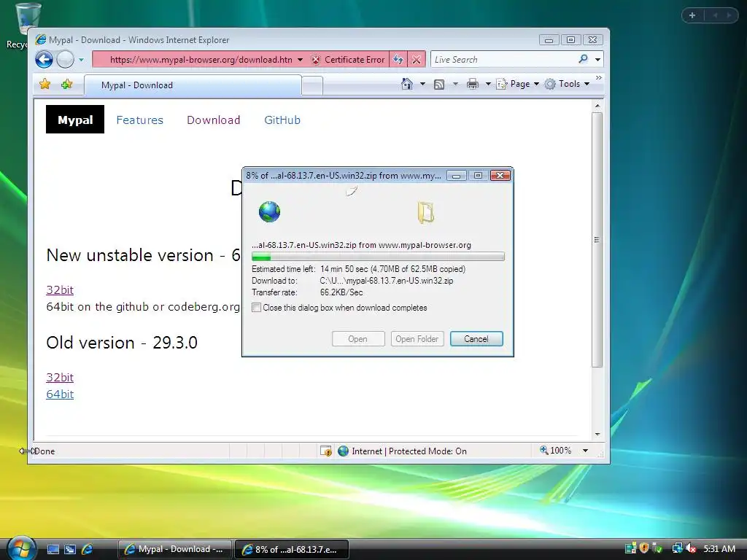
Task: Click Show Desktop quick launch icon
Action: (x=53, y=550)
